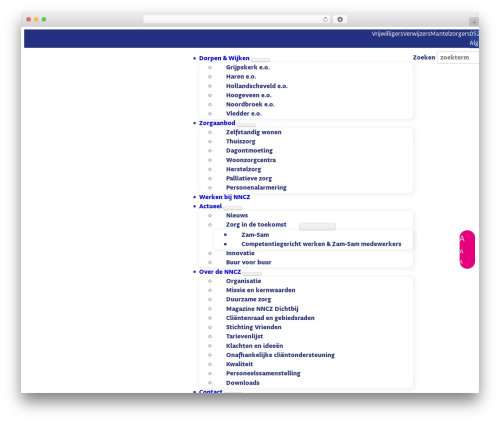This screenshot has height=423, width=500.
Task: Open Zorg in de toekomst link
Action: (x=256, y=225)
